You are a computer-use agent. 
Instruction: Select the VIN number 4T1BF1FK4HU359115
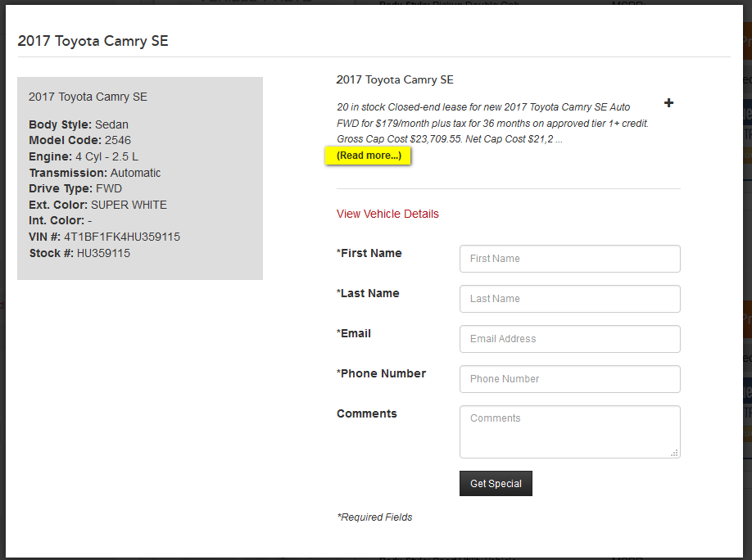122,237
